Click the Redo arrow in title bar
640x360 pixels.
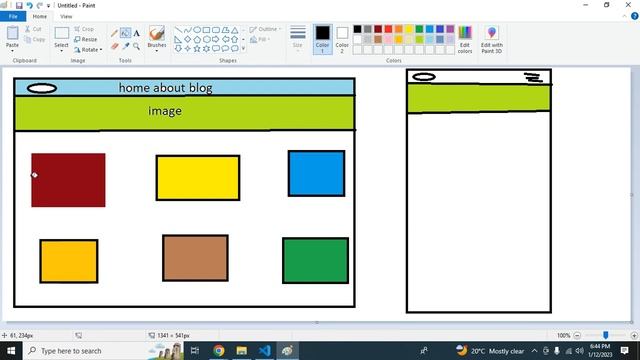[40, 5]
